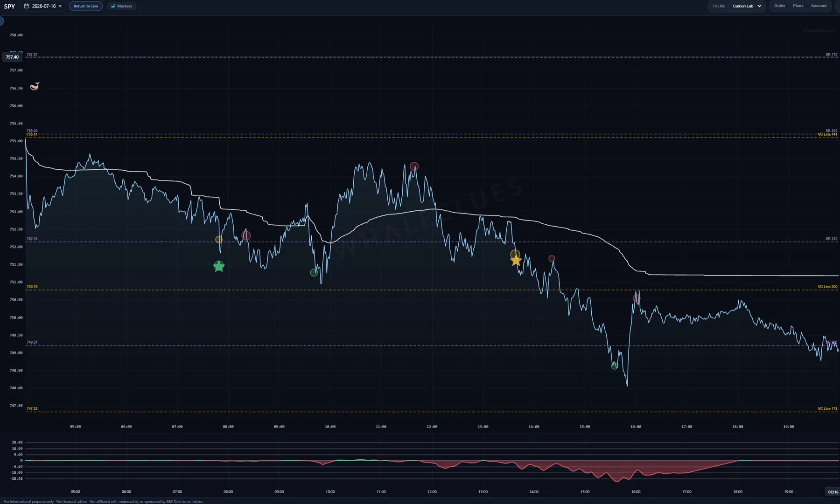Image resolution: width=840 pixels, height=504 pixels.
Task: Open the Account menu item
Action: [819, 6]
